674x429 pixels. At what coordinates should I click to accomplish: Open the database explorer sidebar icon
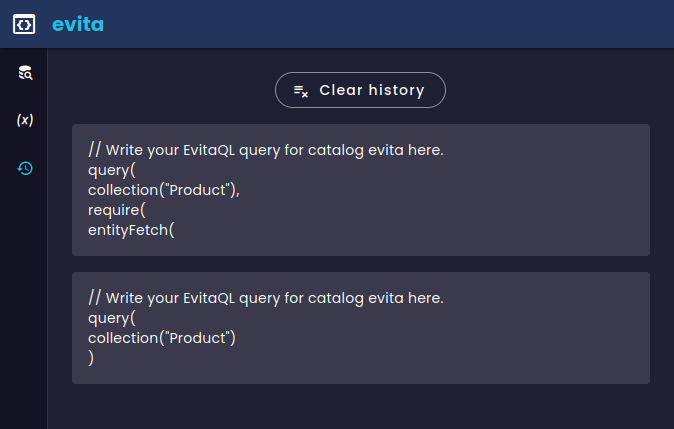[25, 72]
